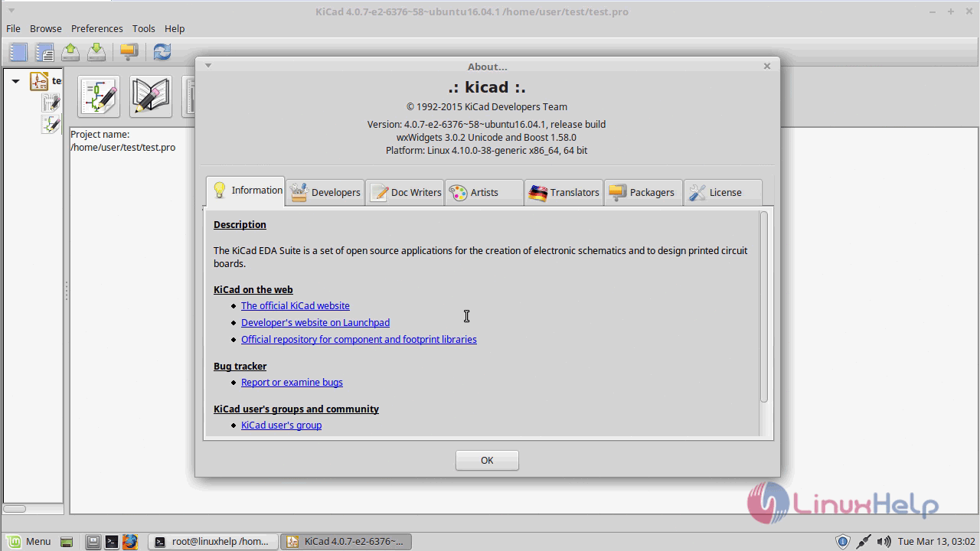Viewport: 980px width, 551px height.
Task: Open the Browse menu
Action: pyautogui.click(x=46, y=28)
